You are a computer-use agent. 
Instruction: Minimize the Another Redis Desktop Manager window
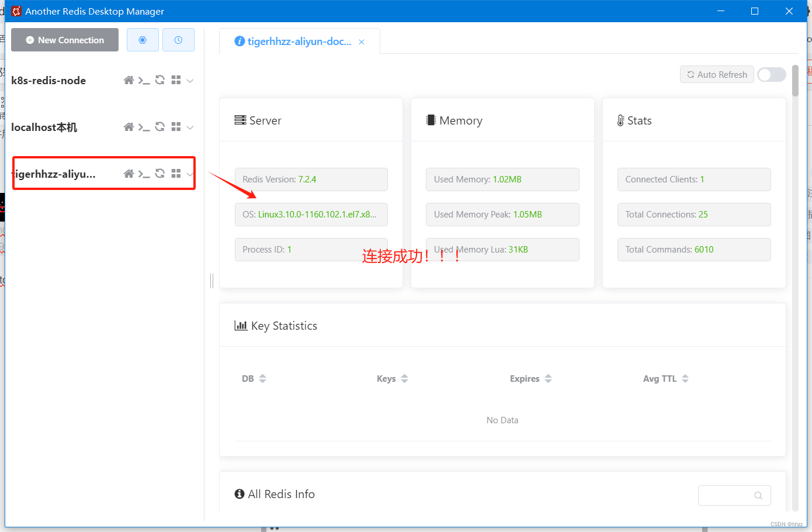(721, 11)
